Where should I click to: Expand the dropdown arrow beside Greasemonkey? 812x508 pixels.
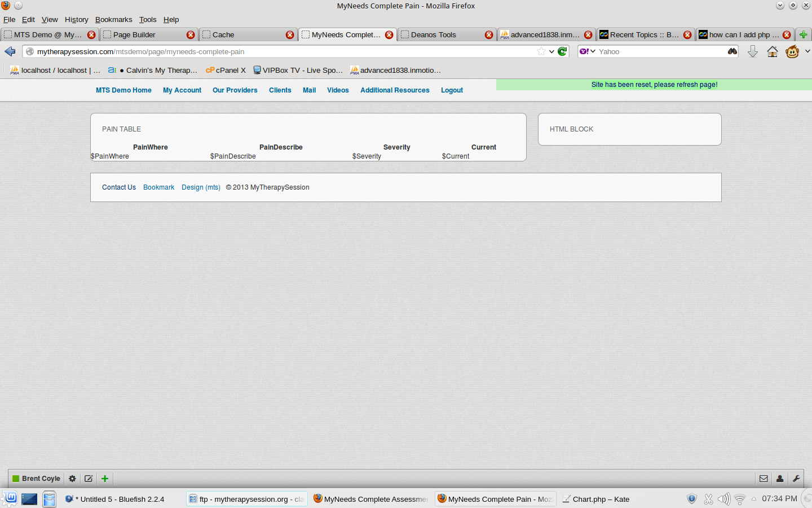click(807, 51)
